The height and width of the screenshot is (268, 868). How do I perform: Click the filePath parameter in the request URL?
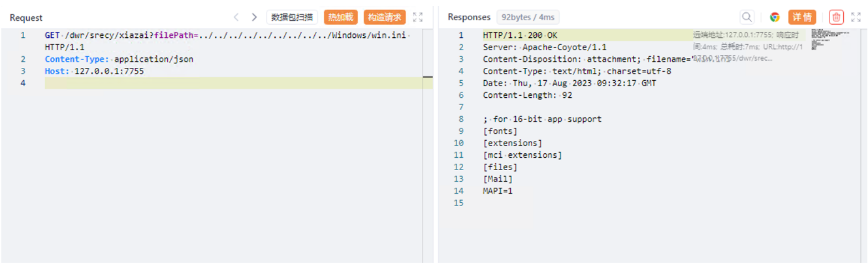(175, 35)
